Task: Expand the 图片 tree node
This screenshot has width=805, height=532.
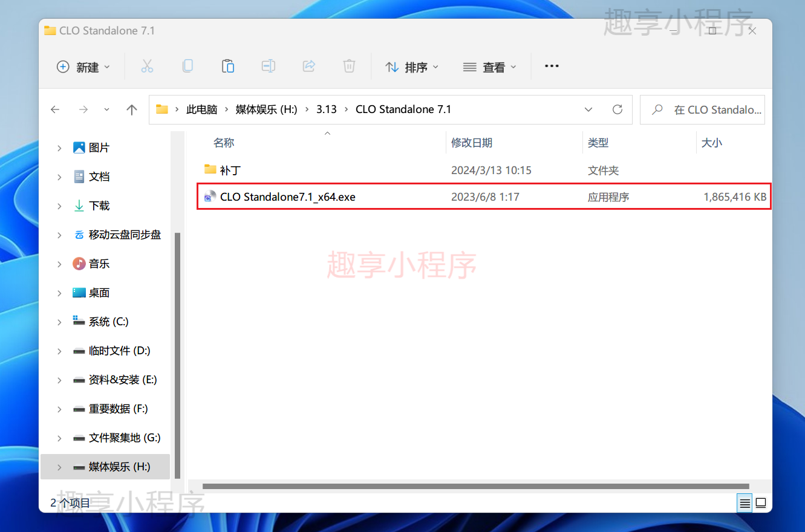Action: (59, 148)
